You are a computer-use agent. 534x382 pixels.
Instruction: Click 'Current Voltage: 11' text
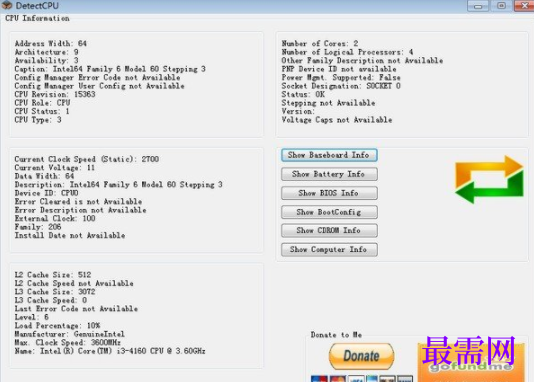tap(55, 168)
